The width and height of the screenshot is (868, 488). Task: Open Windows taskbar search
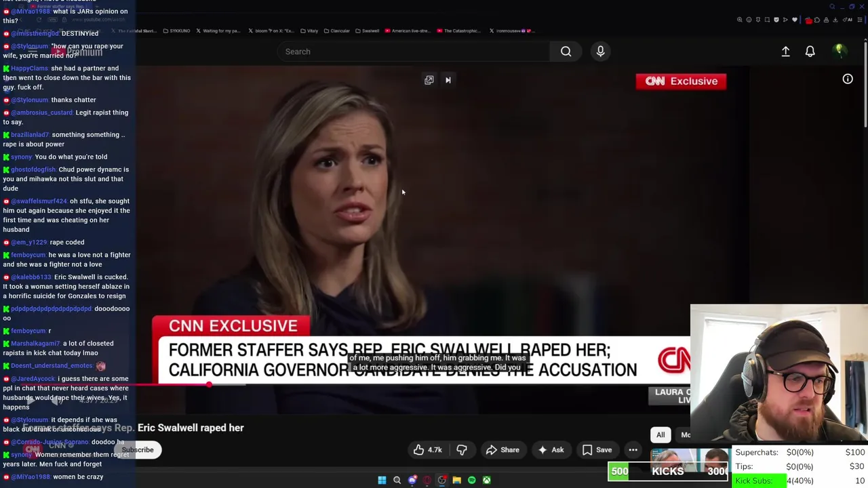[x=397, y=480]
